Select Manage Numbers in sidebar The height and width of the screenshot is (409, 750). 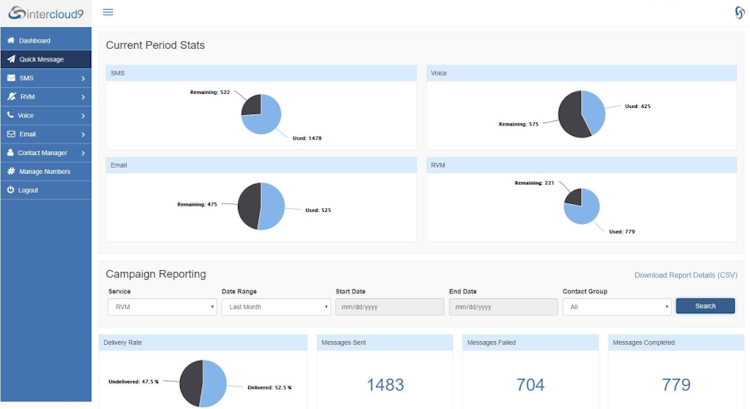[46, 171]
